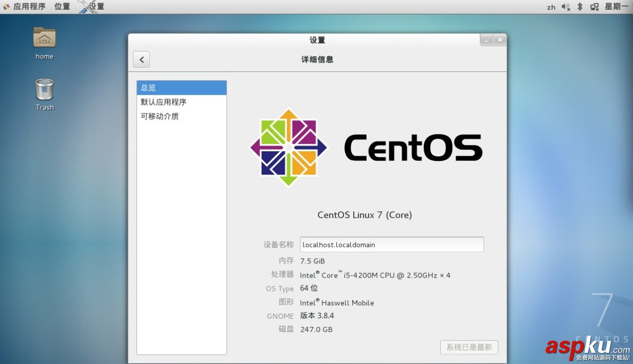Open the 应用程序 menu
633x364 pixels.
(x=24, y=7)
